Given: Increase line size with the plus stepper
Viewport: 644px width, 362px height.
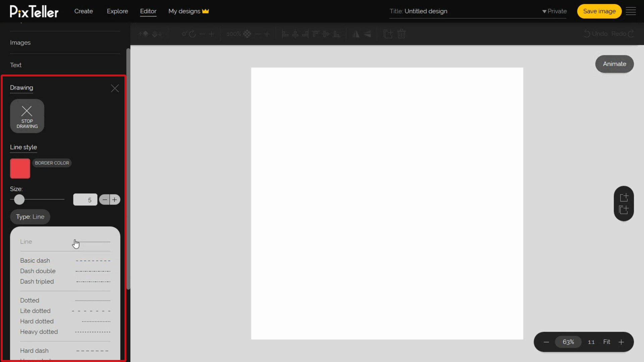Looking at the screenshot, I should click(115, 200).
